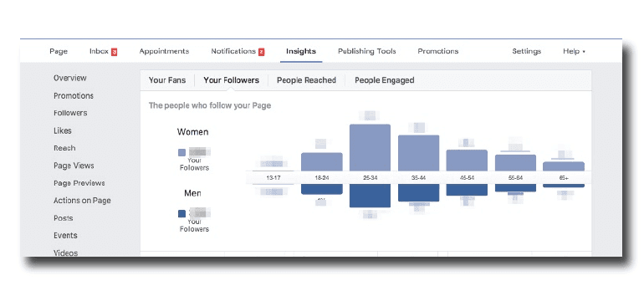
Task: Open Actions on Page sidebar item
Action: 82,201
